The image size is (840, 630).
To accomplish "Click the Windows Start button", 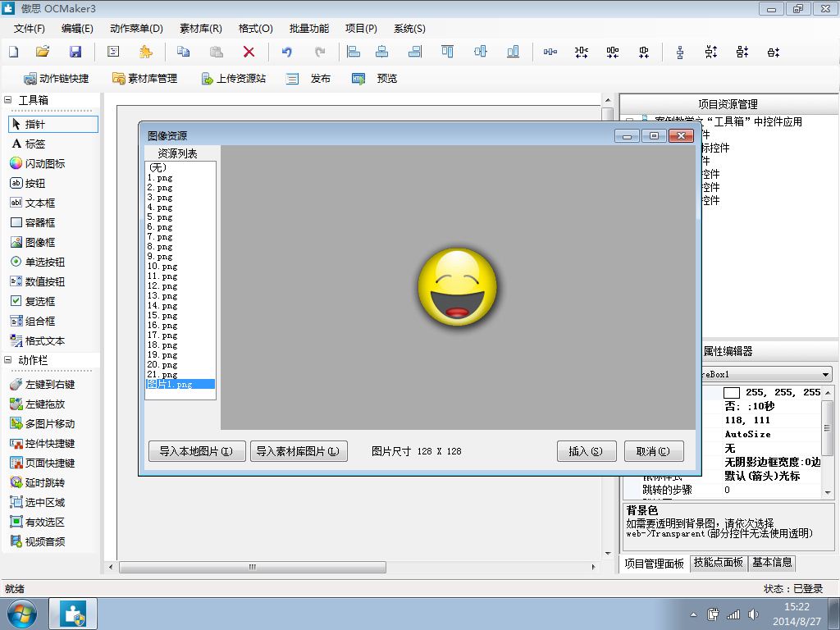I will tap(21, 614).
